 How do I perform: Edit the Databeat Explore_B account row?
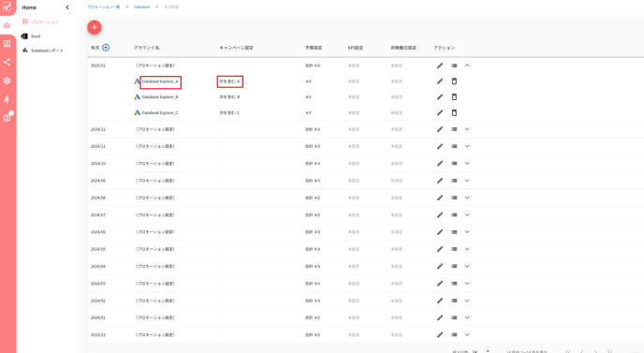point(440,97)
